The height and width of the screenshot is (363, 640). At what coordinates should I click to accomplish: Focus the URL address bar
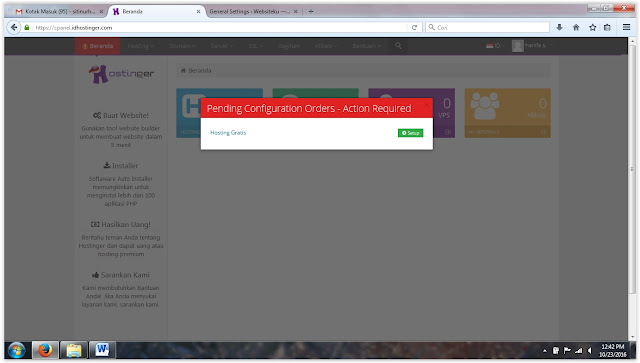click(x=220, y=28)
